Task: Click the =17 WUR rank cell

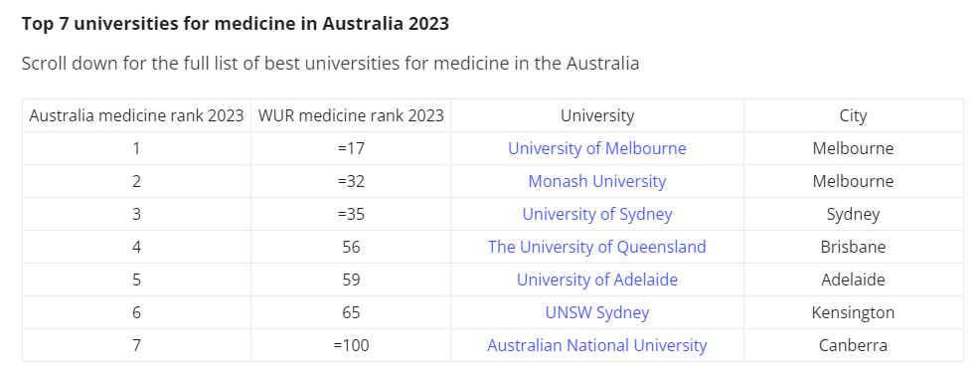Action: pyautogui.click(x=351, y=148)
